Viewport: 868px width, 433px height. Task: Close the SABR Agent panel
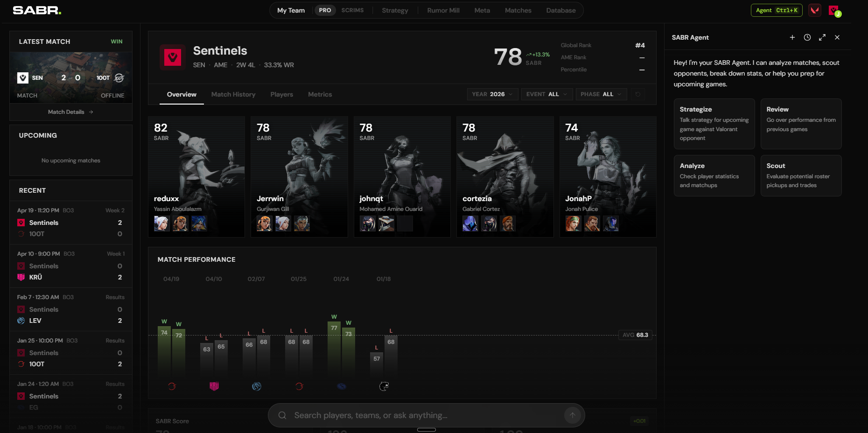[x=837, y=37]
